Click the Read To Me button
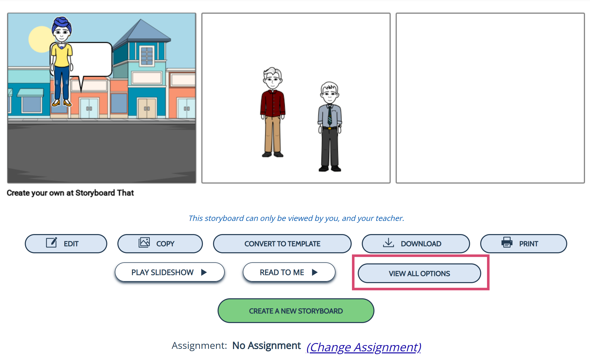Image resolution: width=590 pixels, height=364 pixels. point(289,272)
